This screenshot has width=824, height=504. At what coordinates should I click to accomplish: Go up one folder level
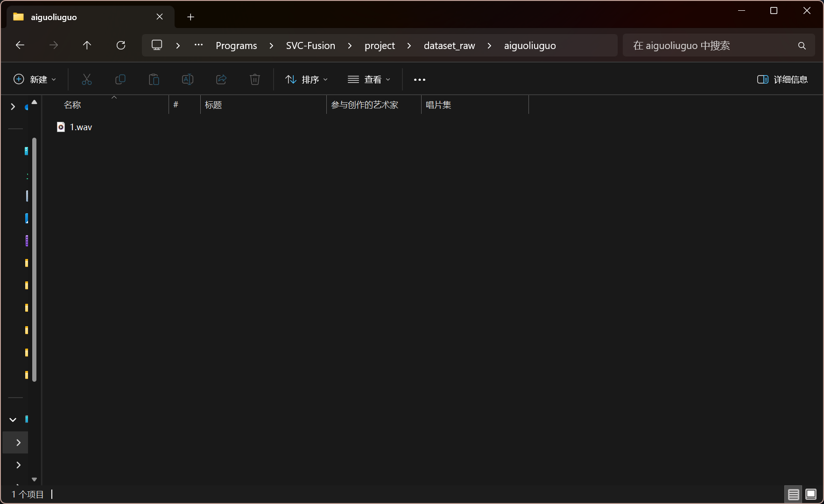(87, 45)
